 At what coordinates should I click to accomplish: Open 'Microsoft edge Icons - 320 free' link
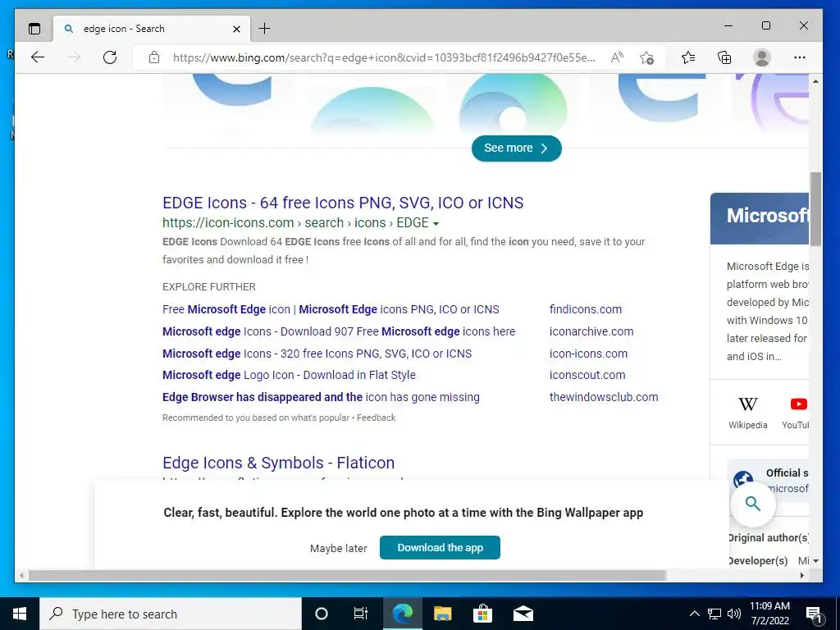click(317, 354)
